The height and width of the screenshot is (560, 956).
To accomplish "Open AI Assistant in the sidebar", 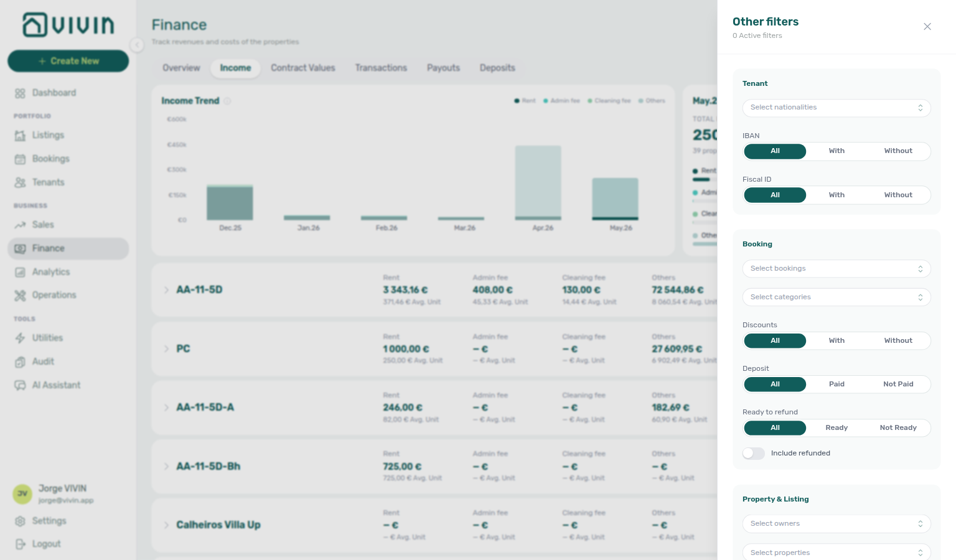I will coord(68,385).
